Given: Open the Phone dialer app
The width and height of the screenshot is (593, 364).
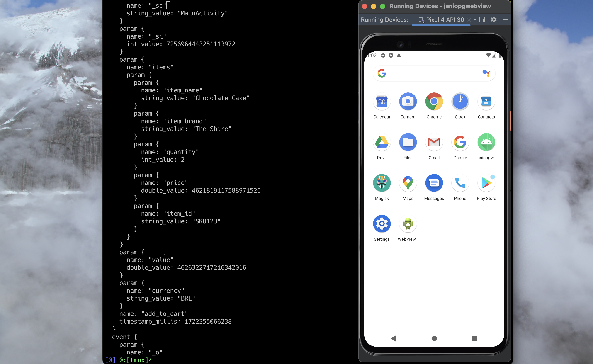Looking at the screenshot, I should (x=460, y=183).
